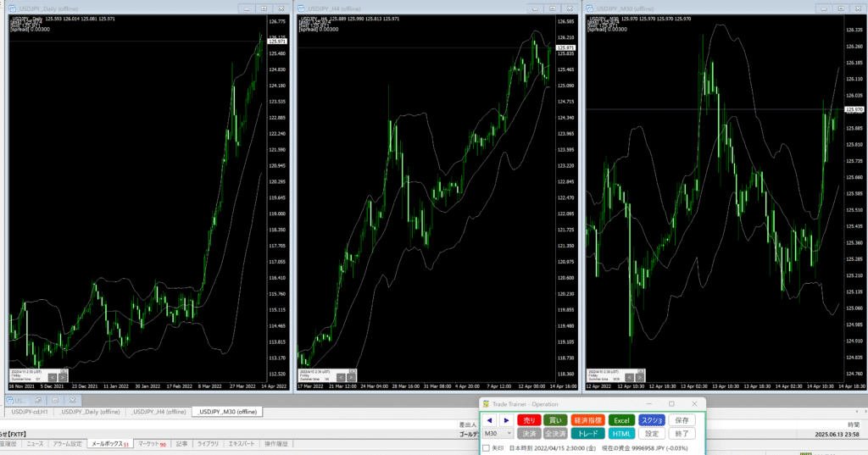
Task: Open the 操作履歴 journal tab
Action: coord(275,444)
